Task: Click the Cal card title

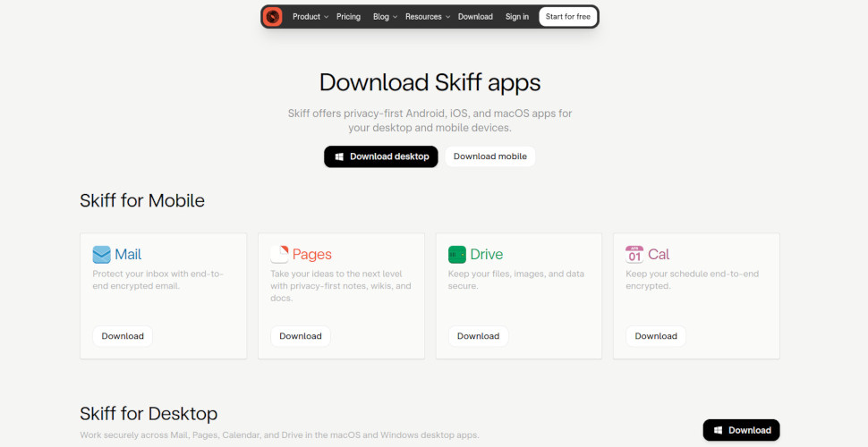Action: 659,255
